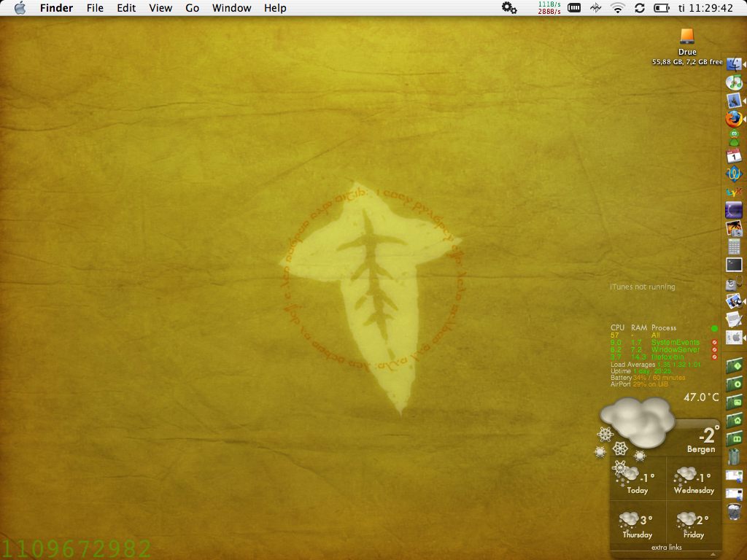Viewport: 747px width, 560px height.
Task: Click the Wednesday forecast cell
Action: [694, 480]
